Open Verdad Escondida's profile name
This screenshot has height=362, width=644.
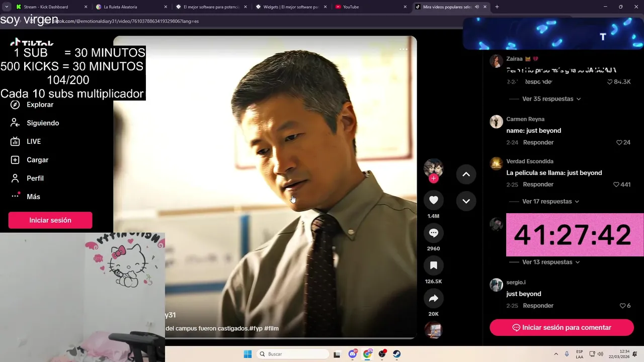530,161
